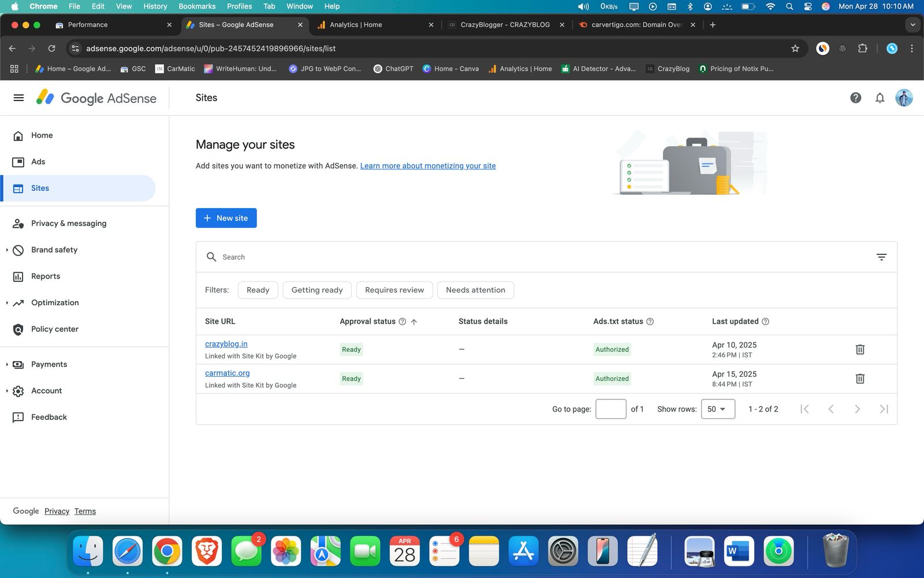Screen dimensions: 924x578
Task: Click the Site URL column header
Action: pyautogui.click(x=220, y=321)
